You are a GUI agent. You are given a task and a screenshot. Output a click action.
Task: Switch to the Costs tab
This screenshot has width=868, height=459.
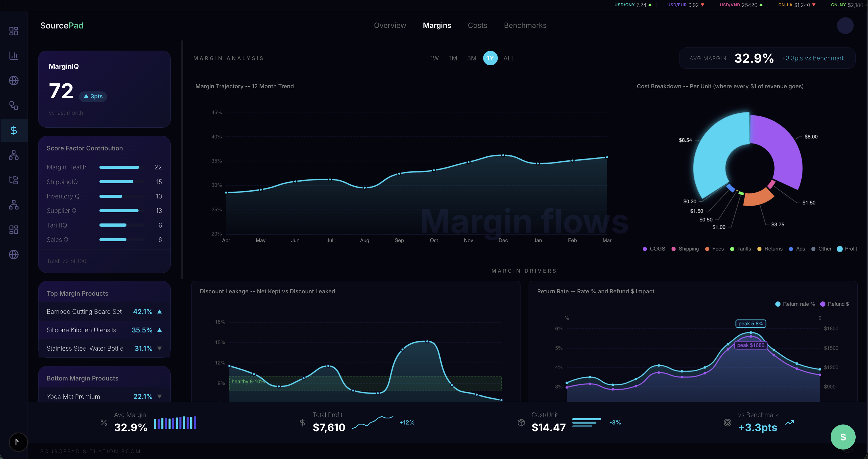tap(477, 26)
